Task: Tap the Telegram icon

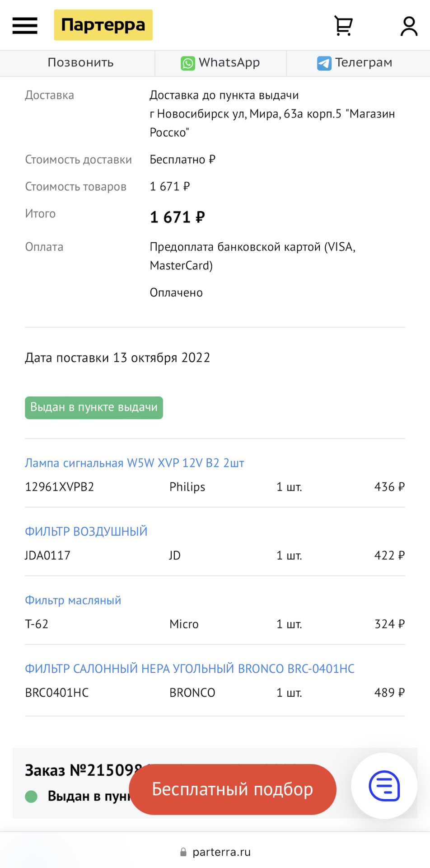Action: point(324,63)
